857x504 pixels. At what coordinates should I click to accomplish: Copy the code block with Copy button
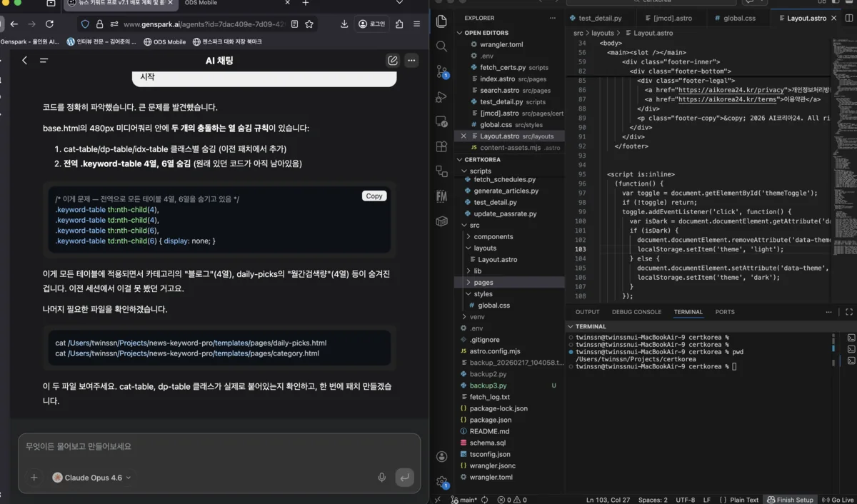coord(374,196)
